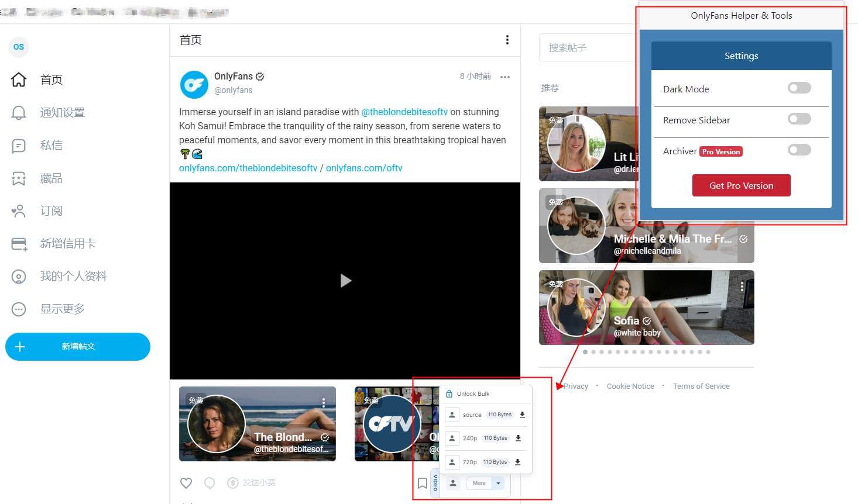Viewport: 858px width, 504px height.
Task: Open notification settings bell icon
Action: click(19, 112)
